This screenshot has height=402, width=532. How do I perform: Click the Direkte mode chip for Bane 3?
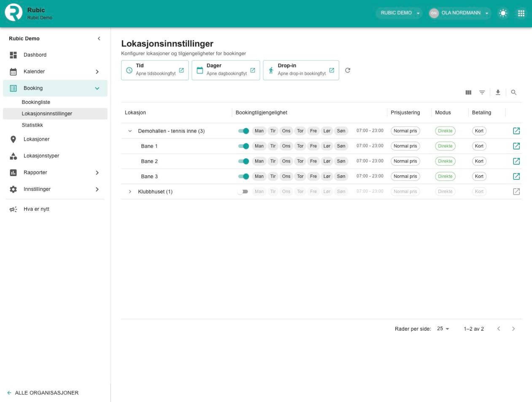click(445, 177)
